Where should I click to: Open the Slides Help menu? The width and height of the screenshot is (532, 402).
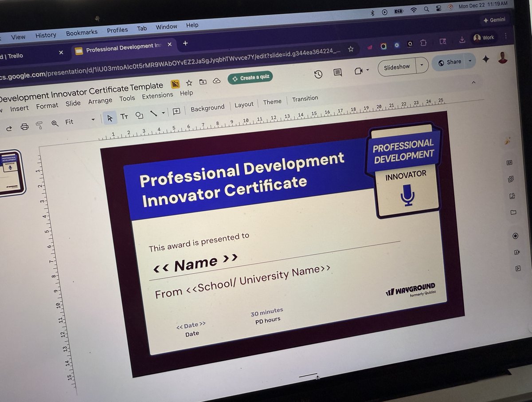(x=187, y=93)
